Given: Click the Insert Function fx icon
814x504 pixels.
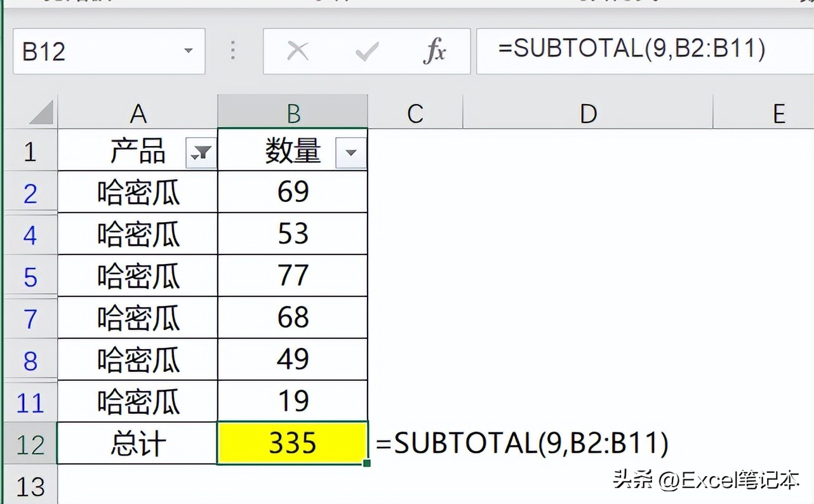Looking at the screenshot, I should 435,51.
